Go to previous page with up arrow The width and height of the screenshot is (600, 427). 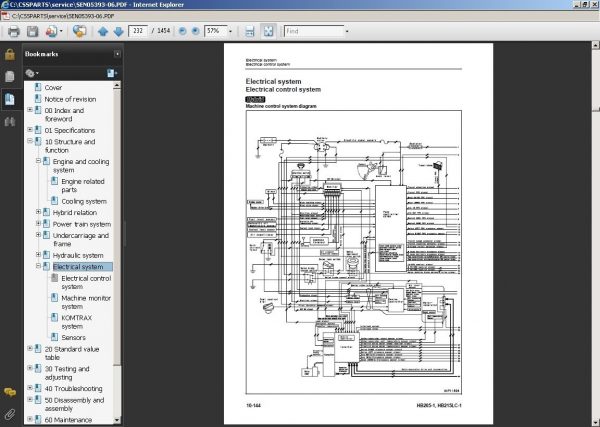tap(103, 31)
